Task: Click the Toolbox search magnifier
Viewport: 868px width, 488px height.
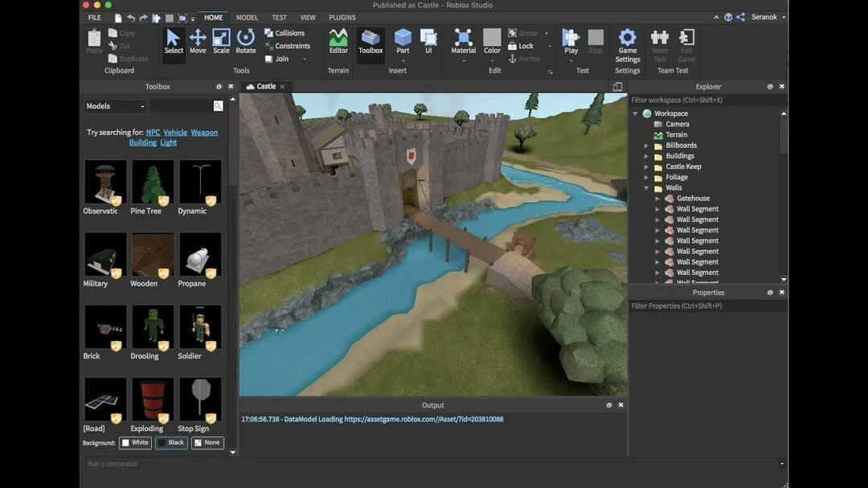Action: point(218,106)
